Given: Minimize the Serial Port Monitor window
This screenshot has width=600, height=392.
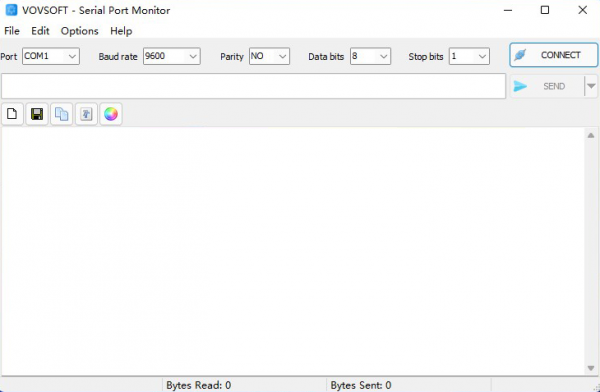Looking at the screenshot, I should (x=508, y=10).
